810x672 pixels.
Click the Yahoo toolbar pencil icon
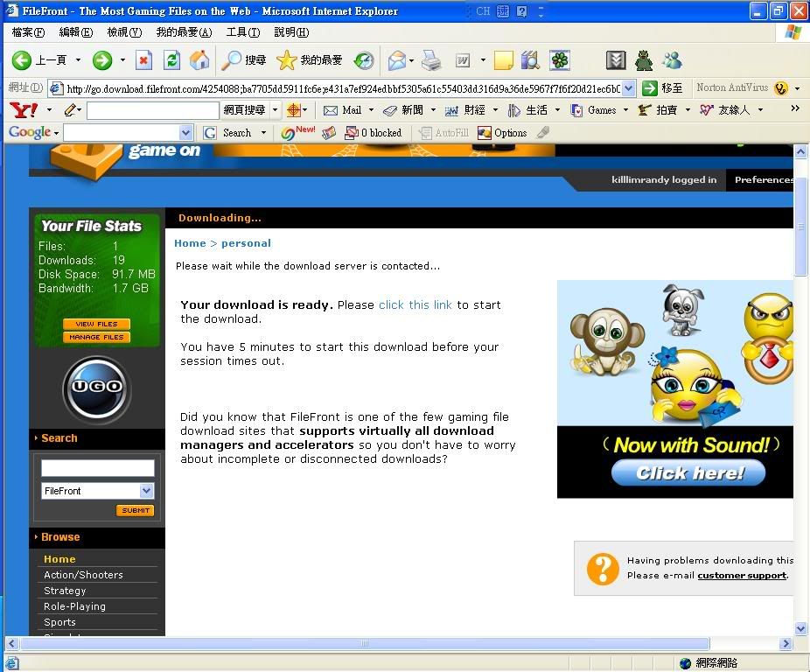click(x=71, y=110)
